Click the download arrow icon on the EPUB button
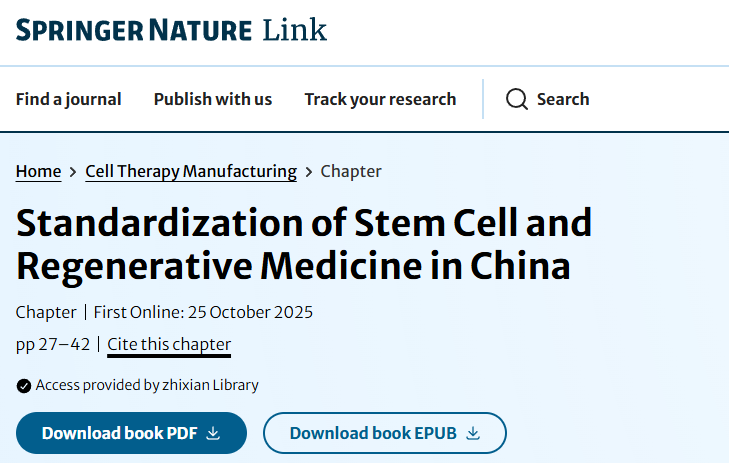The height and width of the screenshot is (463, 729). pyautogui.click(x=474, y=433)
